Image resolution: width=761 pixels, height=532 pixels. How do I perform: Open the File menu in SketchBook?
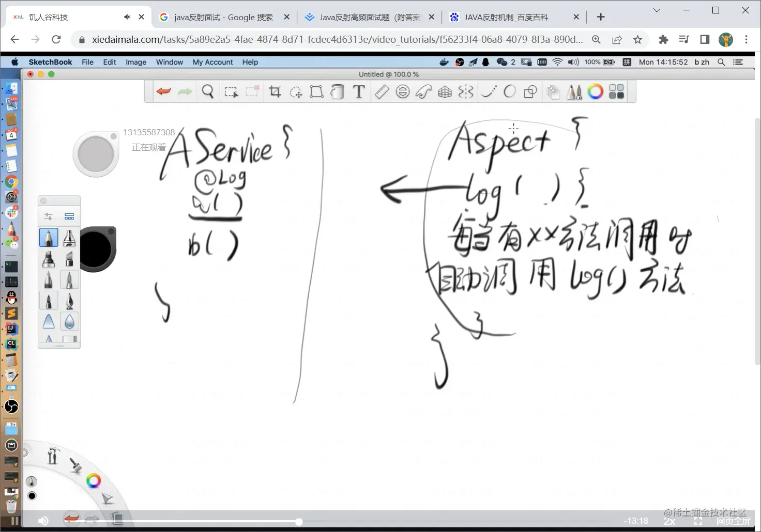87,62
